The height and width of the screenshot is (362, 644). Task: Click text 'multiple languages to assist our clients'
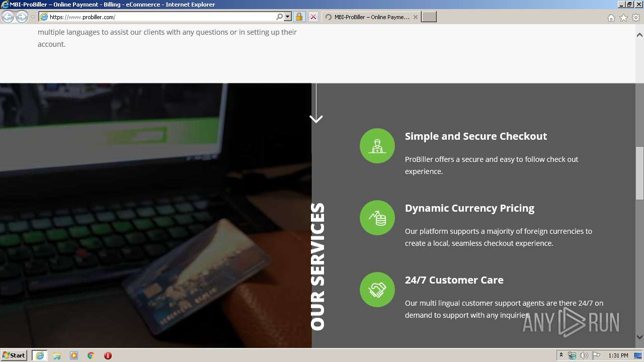tap(120, 32)
